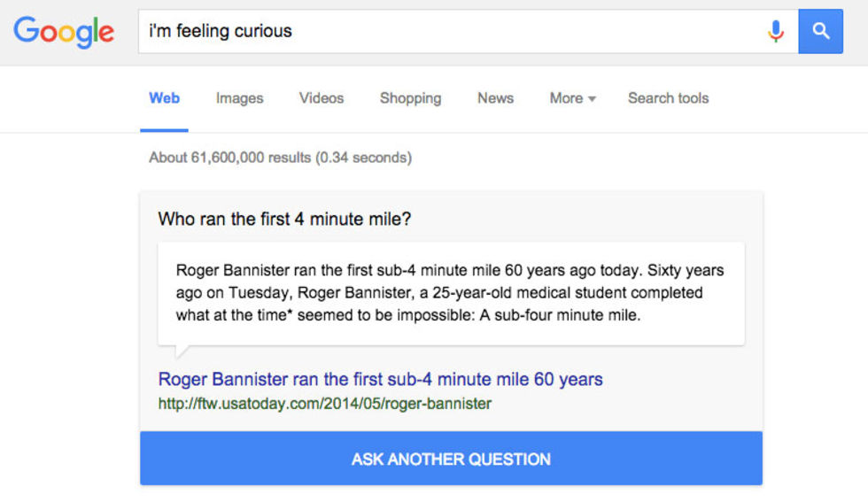This screenshot has width=868, height=502.
Task: Go to the Shopping tab
Action: click(410, 98)
